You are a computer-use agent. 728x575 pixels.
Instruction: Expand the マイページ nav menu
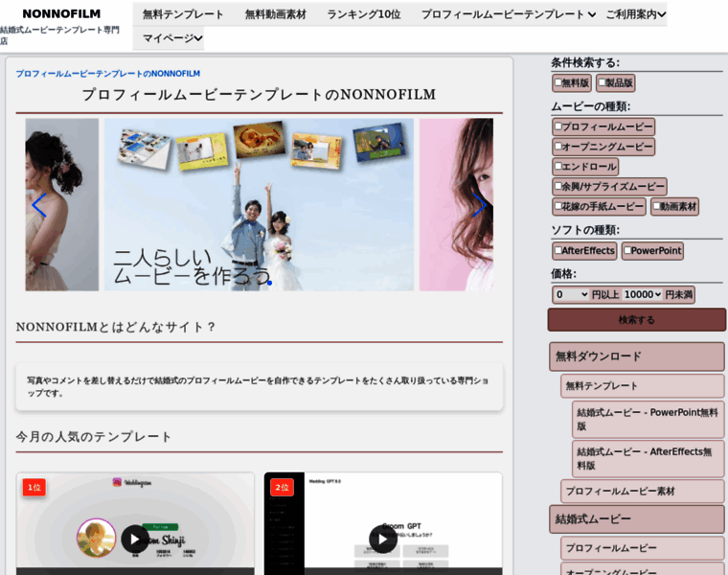click(x=172, y=38)
